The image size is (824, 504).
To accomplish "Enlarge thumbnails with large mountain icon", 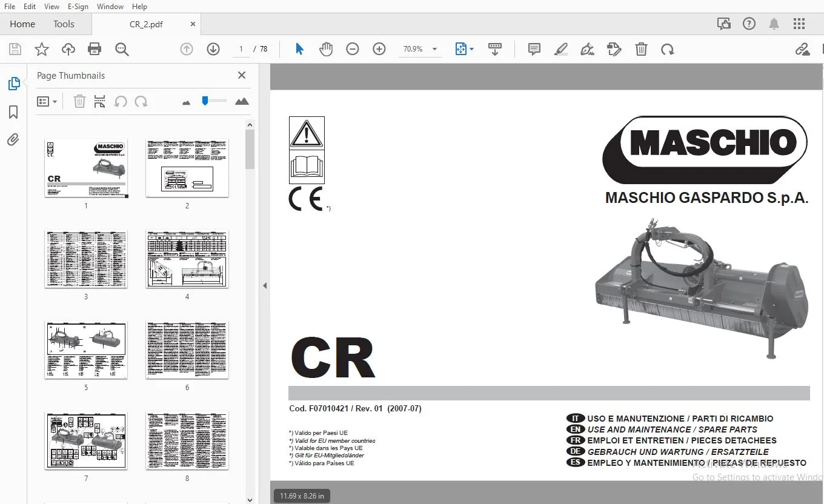I will point(242,101).
